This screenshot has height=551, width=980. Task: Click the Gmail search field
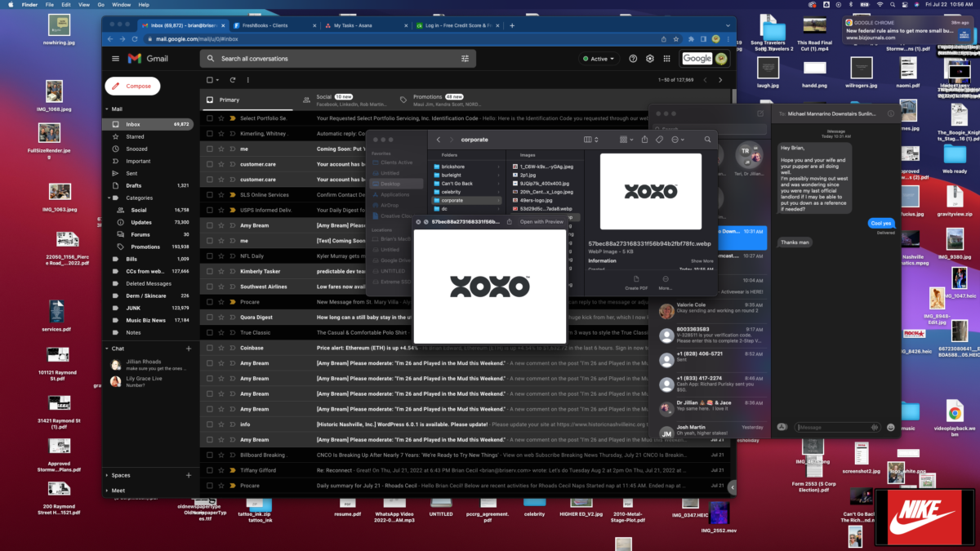(338, 59)
